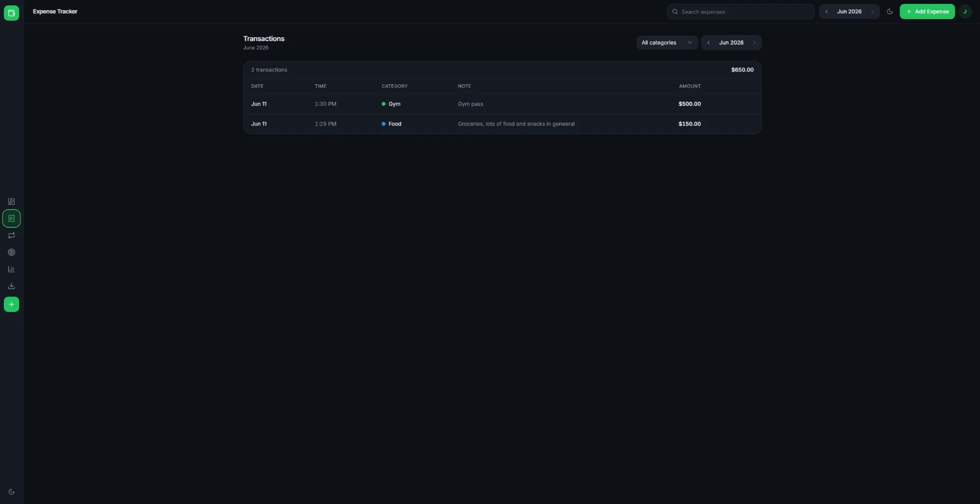
Task: Open the user avatar J menu
Action: click(x=965, y=12)
